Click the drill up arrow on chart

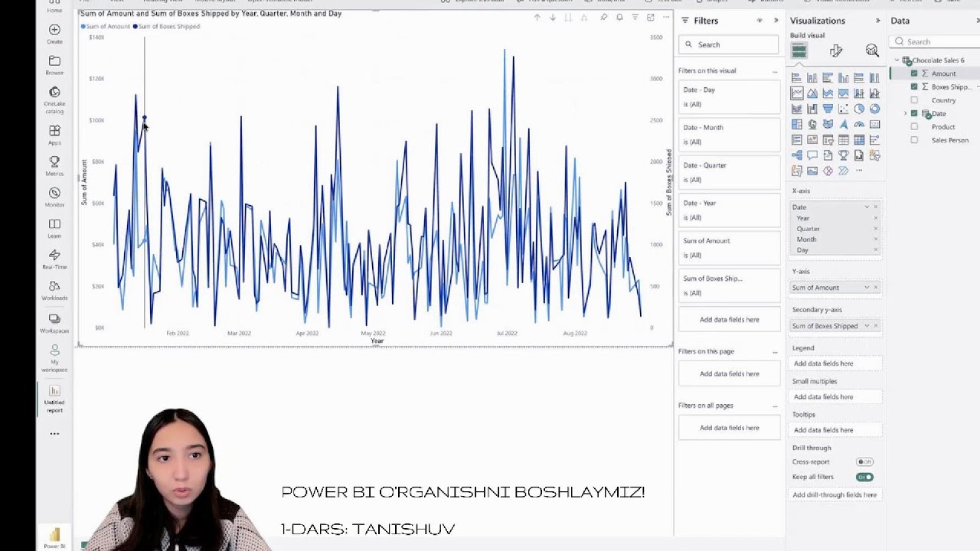(537, 18)
